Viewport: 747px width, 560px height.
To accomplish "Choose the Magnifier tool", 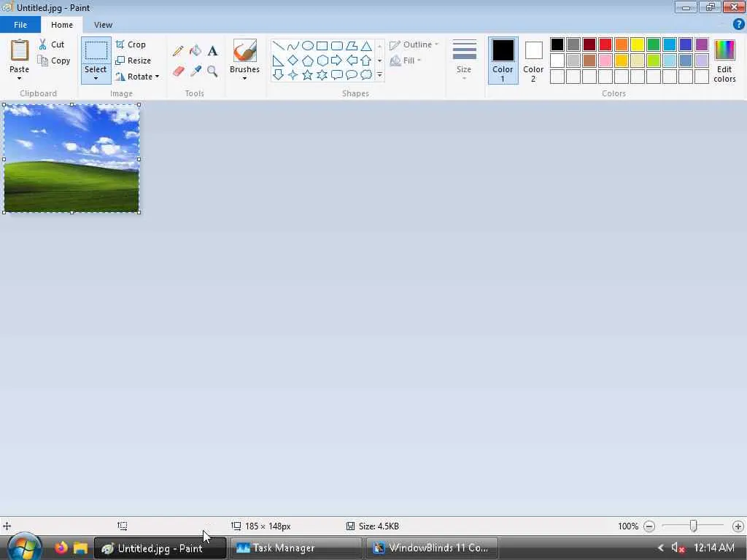I will point(212,71).
